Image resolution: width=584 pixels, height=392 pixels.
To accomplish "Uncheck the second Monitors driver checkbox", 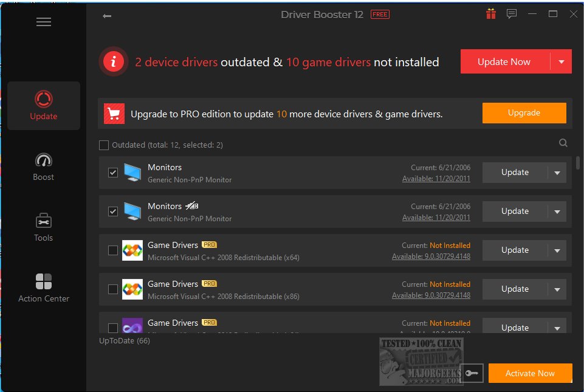I will [113, 211].
